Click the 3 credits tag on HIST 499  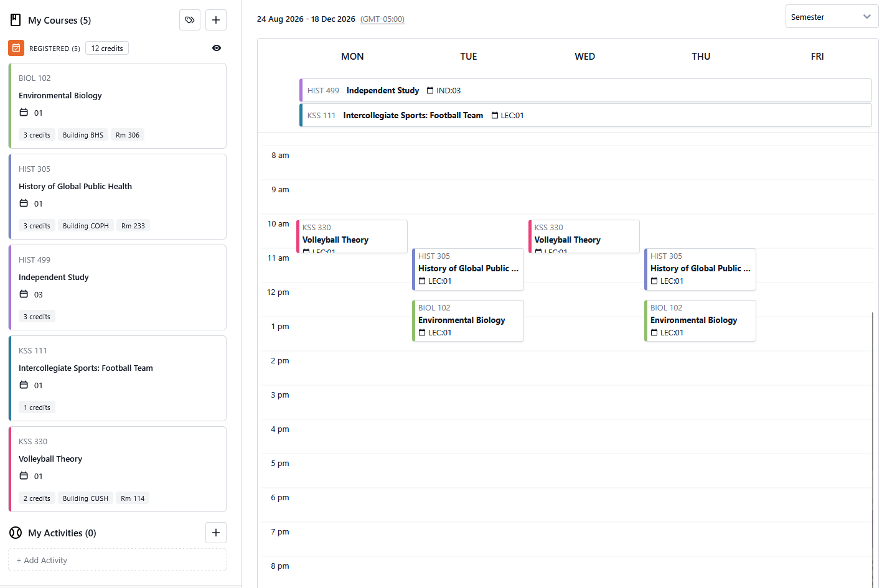(37, 317)
